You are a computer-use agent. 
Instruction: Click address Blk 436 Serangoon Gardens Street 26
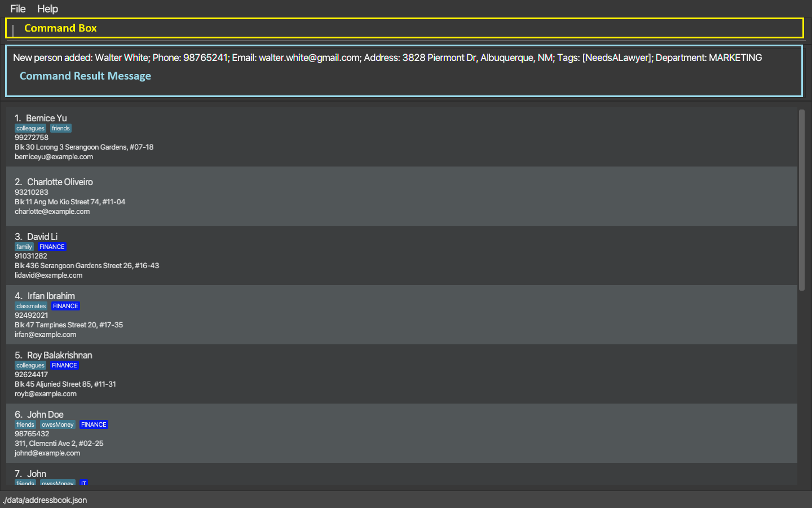(87, 266)
